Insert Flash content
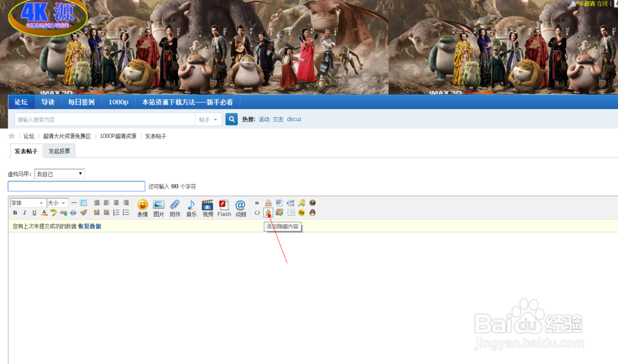Image resolution: width=618 pixels, height=364 pixels. tap(224, 208)
